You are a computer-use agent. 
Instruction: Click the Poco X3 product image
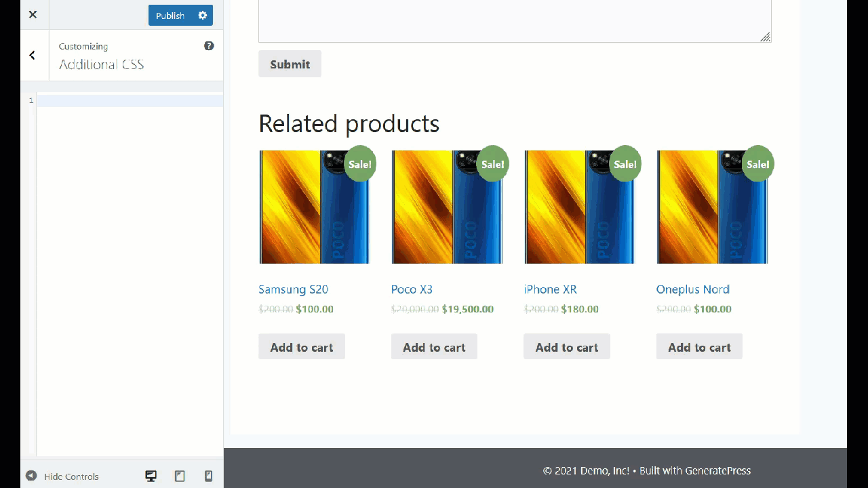pyautogui.click(x=447, y=207)
